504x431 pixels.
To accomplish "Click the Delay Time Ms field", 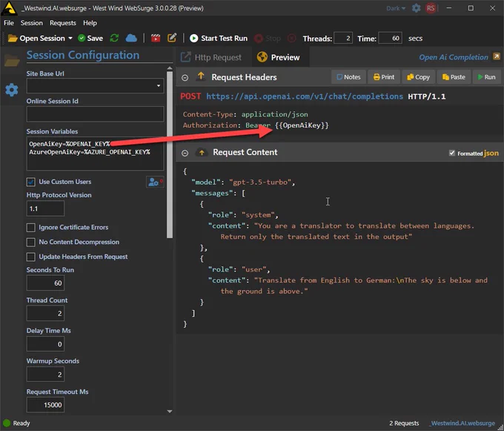I will pos(45,344).
